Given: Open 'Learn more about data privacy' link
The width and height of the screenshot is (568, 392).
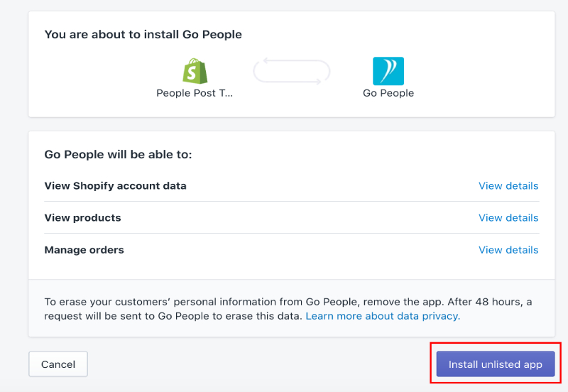Looking at the screenshot, I should point(383,316).
